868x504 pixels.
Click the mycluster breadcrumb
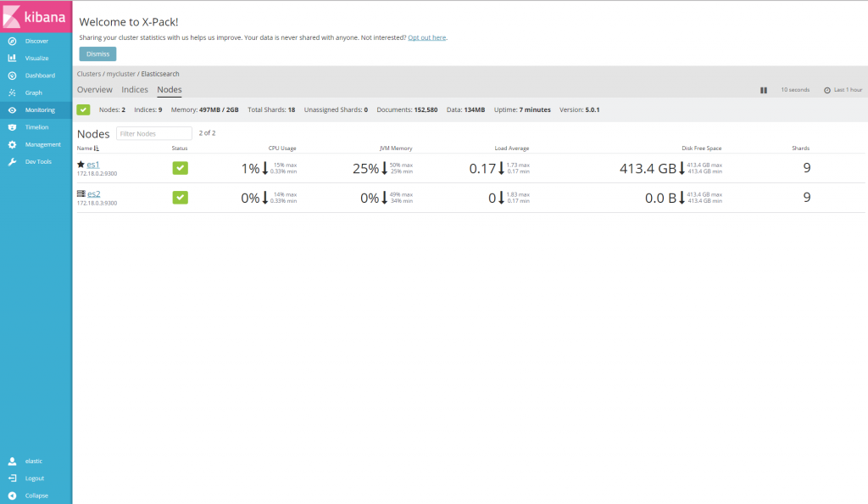(120, 74)
